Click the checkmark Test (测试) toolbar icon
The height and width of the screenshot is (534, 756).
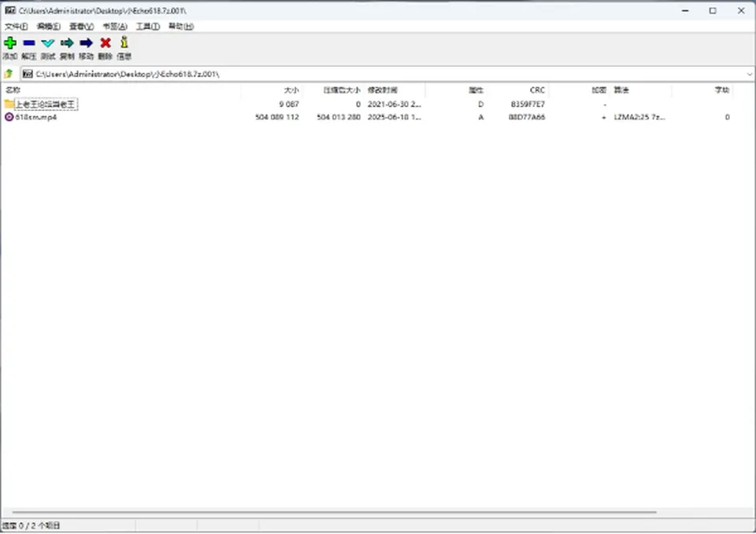48,43
